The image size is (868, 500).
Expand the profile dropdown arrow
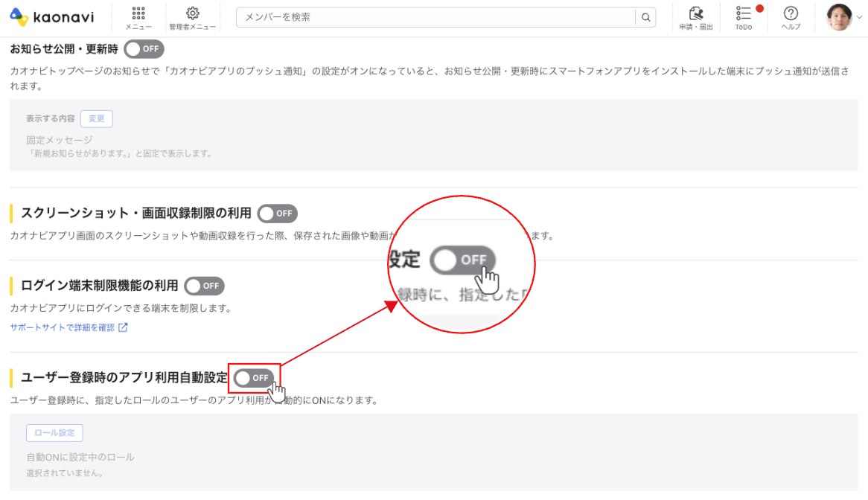pyautogui.click(x=859, y=18)
